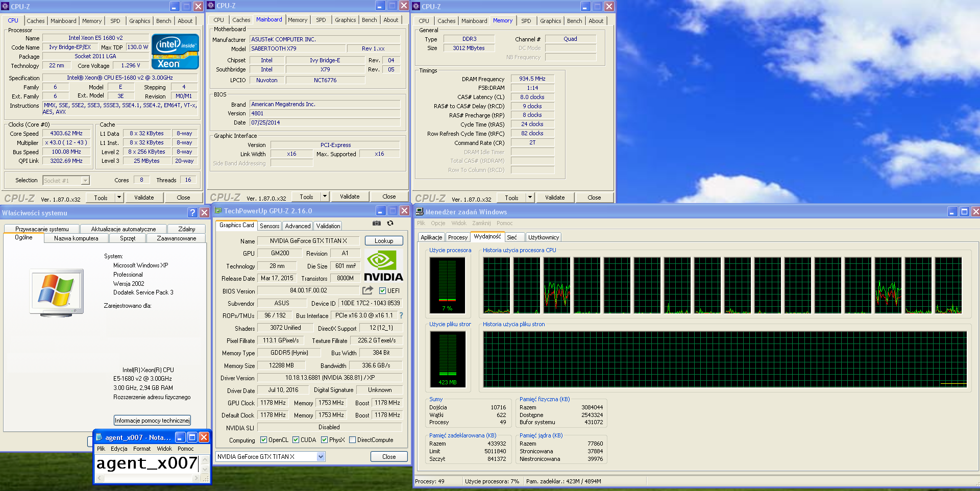Open Tools dropdown arrow in CPU-Z CPU window
Viewport: 980px width, 491px height.
click(x=119, y=197)
